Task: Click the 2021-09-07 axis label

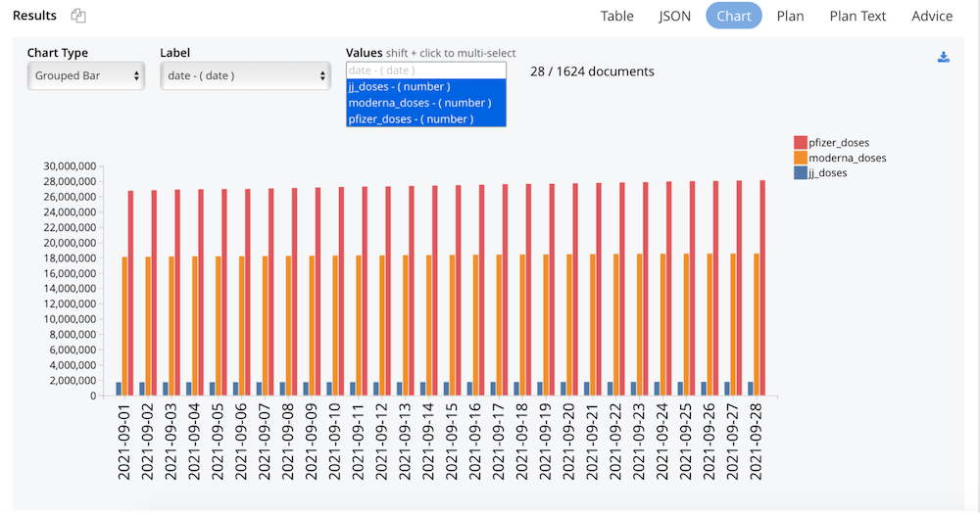Action: click(x=265, y=442)
